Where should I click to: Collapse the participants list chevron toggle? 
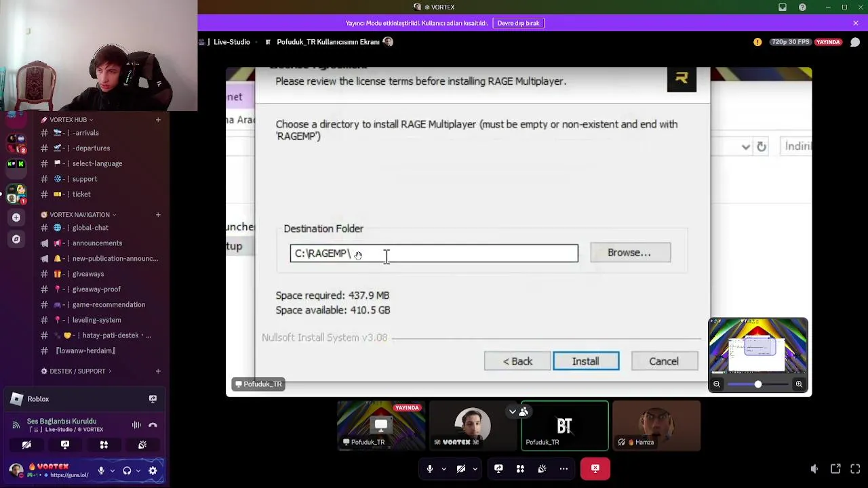click(x=513, y=411)
